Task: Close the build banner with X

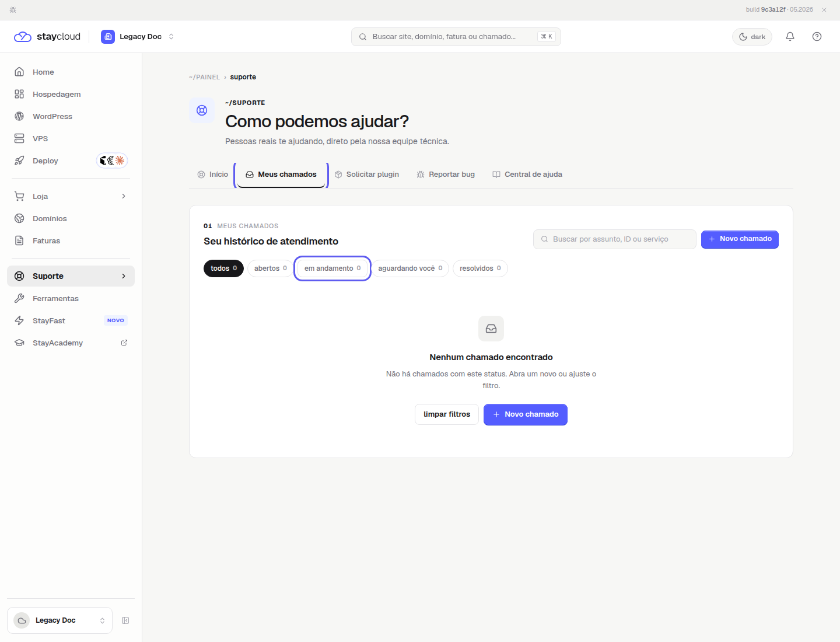Action: pos(824,10)
